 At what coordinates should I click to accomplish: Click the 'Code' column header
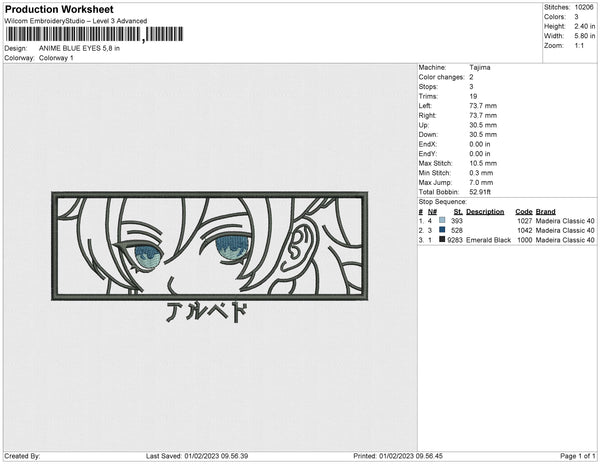(x=524, y=212)
